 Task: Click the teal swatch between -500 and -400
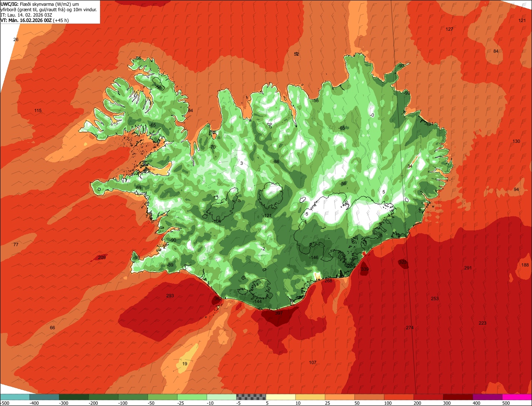click(x=15, y=397)
